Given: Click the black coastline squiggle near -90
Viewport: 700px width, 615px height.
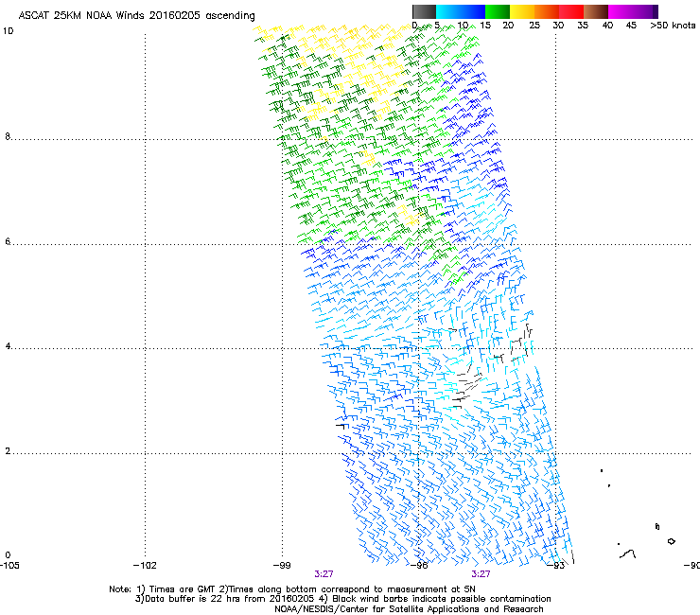Looking at the screenshot, I should coord(628,554).
